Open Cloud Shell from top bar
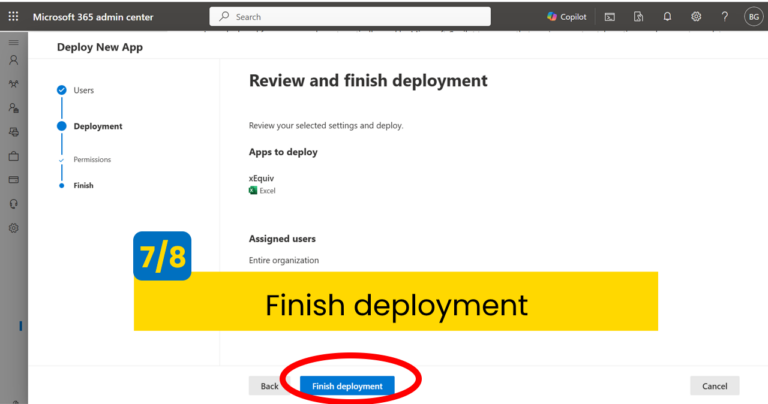The width and height of the screenshot is (768, 404). 609,17
